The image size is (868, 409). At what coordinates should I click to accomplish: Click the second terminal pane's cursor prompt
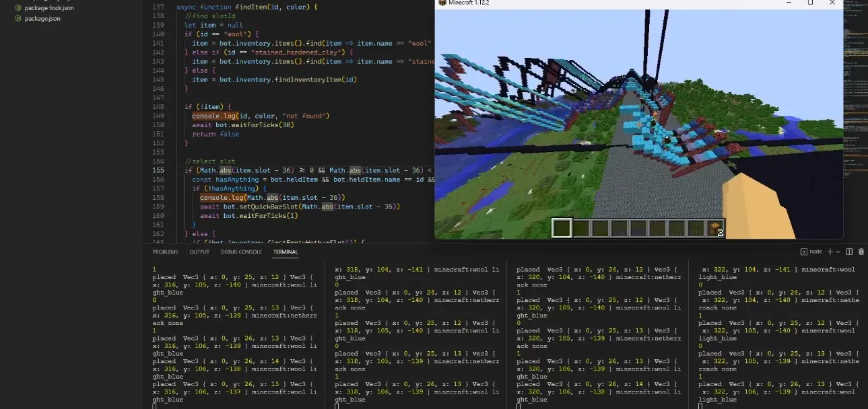point(337,406)
